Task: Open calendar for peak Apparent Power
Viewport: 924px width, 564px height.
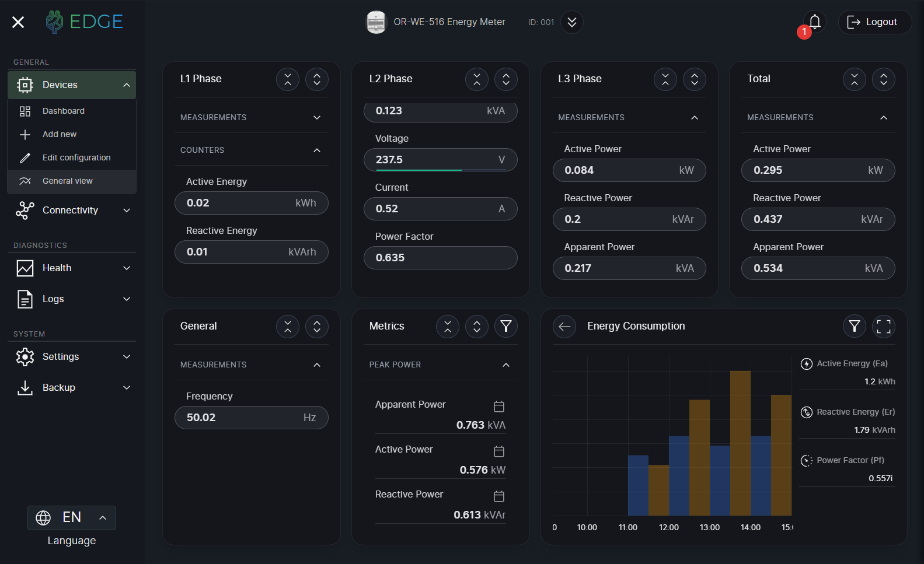Action: pyautogui.click(x=499, y=407)
